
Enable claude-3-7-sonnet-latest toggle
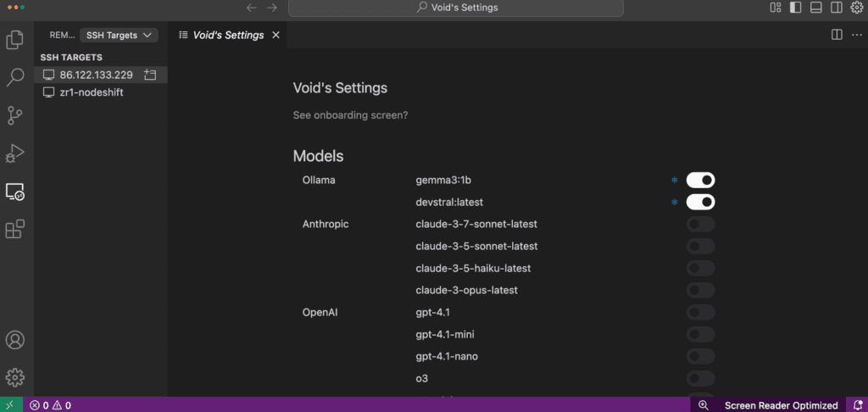point(700,225)
